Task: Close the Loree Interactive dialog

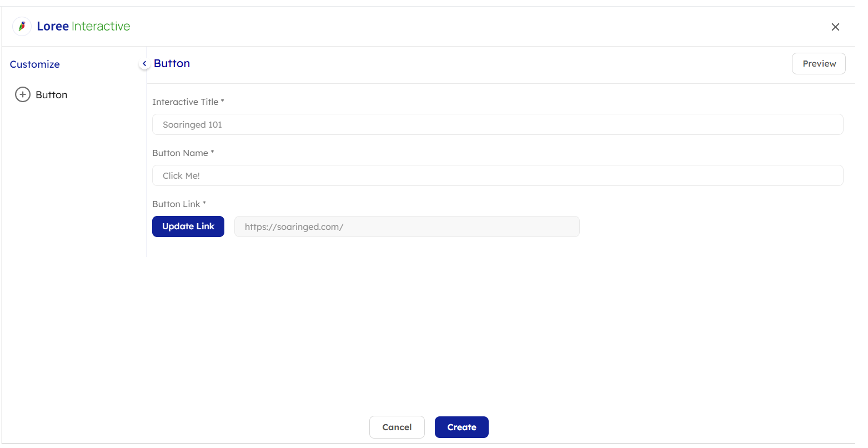Action: pyautogui.click(x=835, y=27)
